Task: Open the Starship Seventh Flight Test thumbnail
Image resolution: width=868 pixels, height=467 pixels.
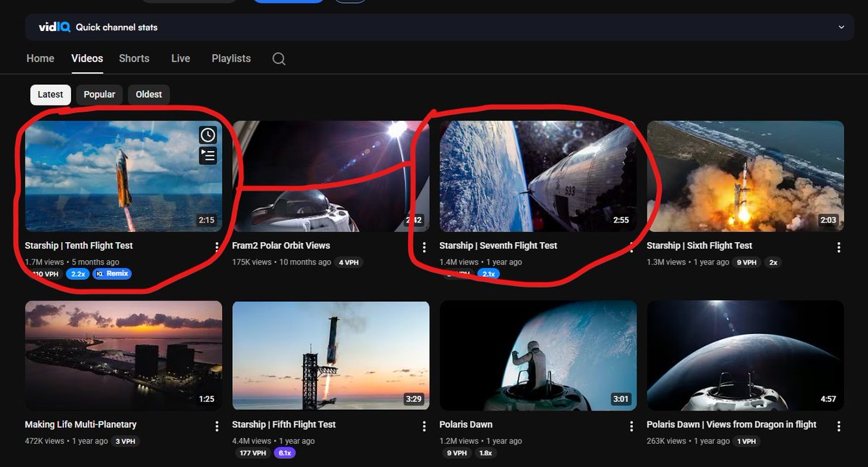Action: 538,176
